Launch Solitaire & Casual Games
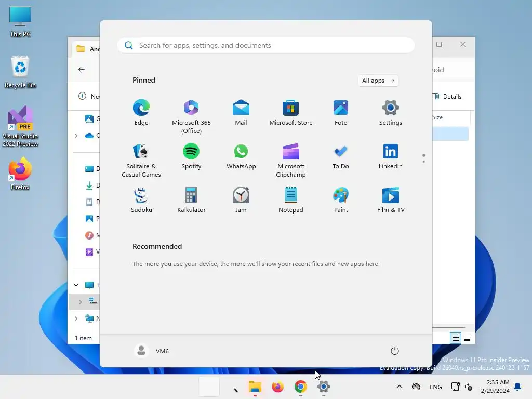 coord(141,160)
